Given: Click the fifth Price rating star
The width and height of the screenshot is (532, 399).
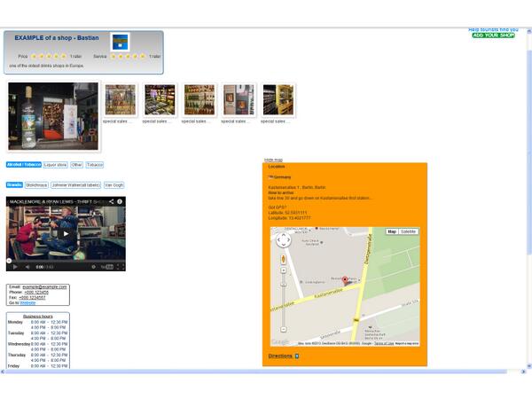Looking at the screenshot, I should click(x=64, y=57).
